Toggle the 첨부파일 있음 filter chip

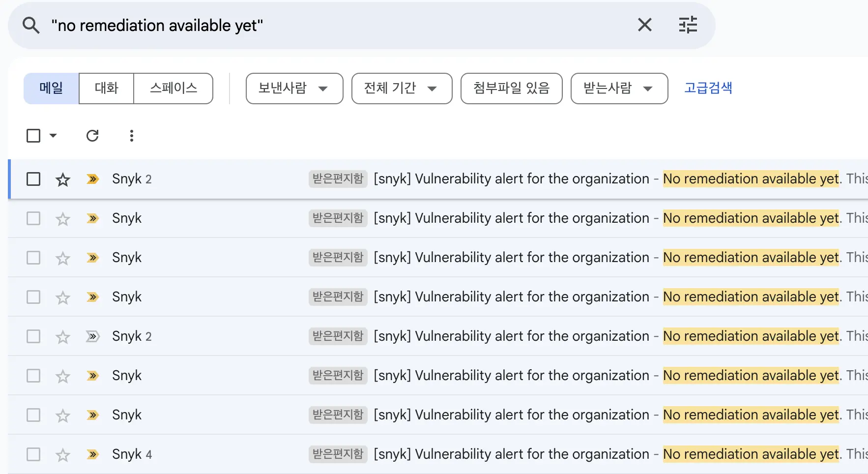(511, 89)
